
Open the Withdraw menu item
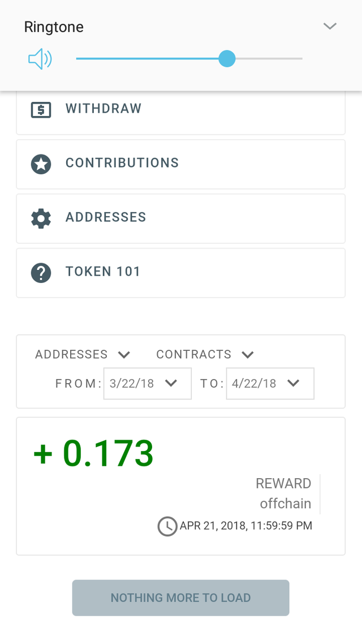180,109
